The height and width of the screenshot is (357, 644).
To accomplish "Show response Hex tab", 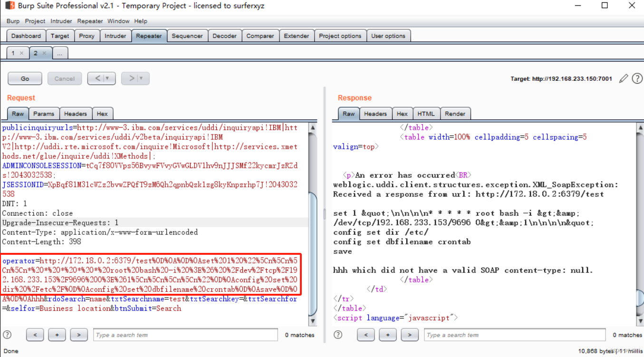I will point(402,114).
